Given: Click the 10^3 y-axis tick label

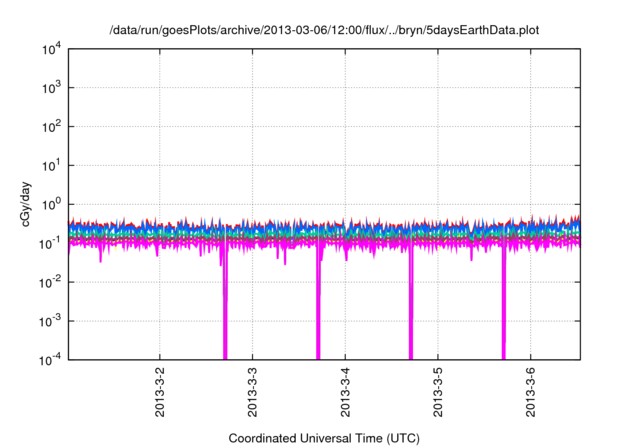Looking at the screenshot, I should coord(51,88).
